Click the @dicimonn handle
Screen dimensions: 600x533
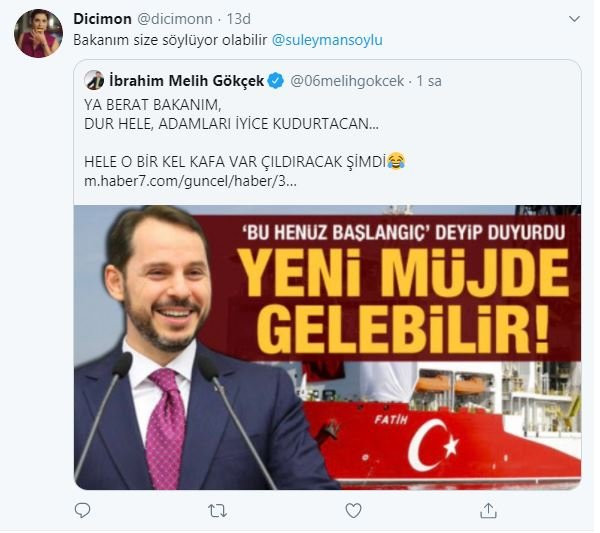[174, 19]
